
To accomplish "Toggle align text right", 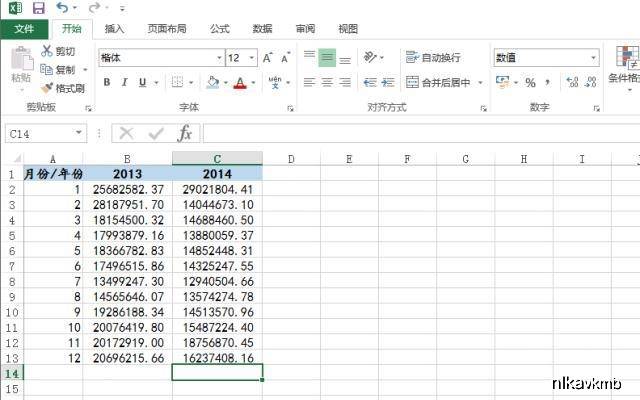I will click(x=345, y=82).
